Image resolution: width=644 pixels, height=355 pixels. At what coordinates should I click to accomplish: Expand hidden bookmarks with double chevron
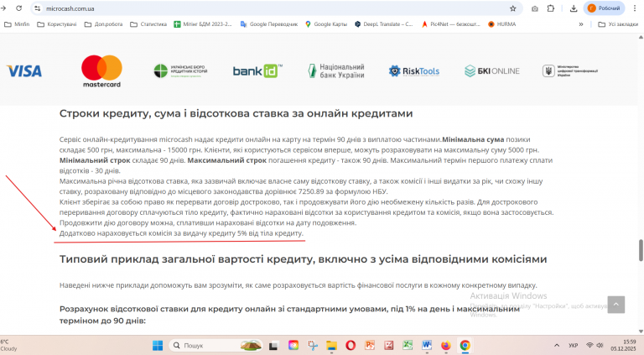[x=581, y=24]
